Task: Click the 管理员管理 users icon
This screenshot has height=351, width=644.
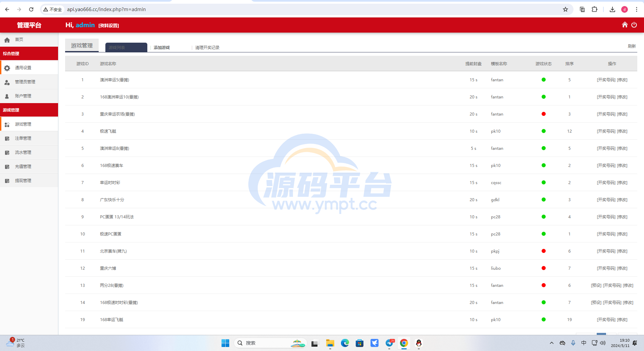Action: pos(7,82)
